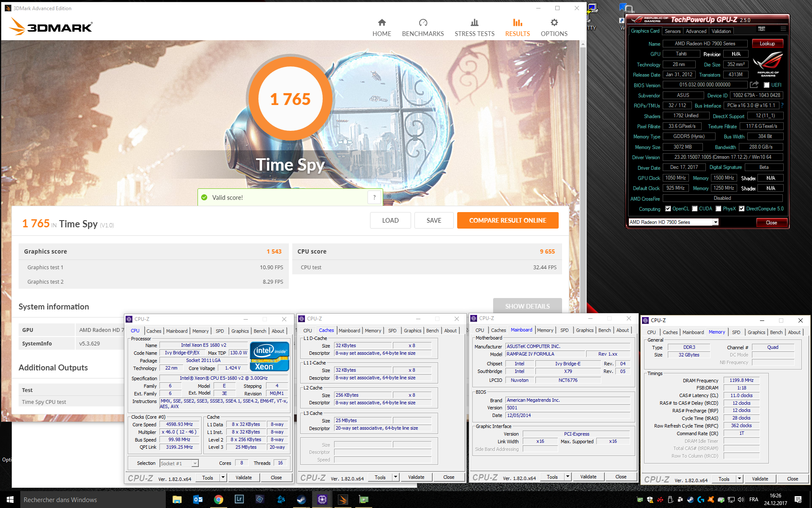Expand Tools arrow in CPU-Z Caches window
Image resolution: width=812 pixels, height=508 pixels.
coord(396,477)
